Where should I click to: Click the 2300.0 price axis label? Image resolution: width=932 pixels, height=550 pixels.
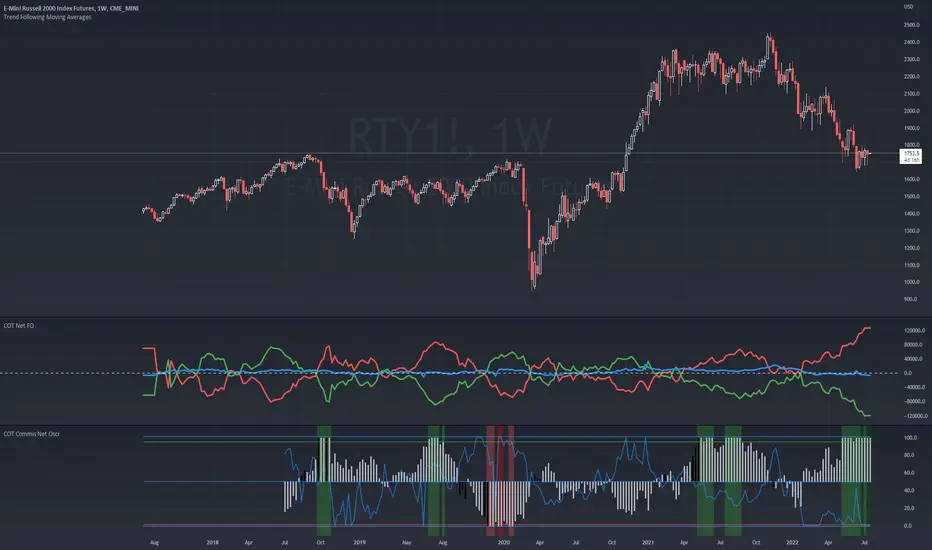[x=911, y=59]
